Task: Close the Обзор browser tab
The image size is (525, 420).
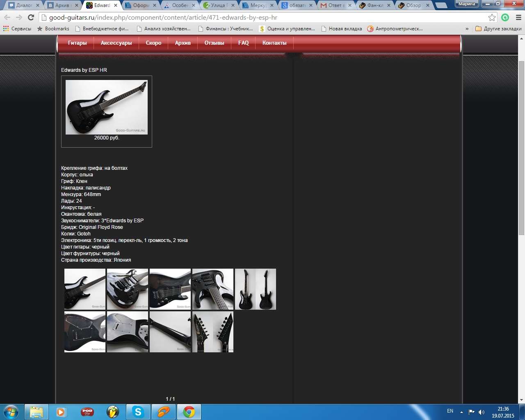Action: tap(428, 5)
